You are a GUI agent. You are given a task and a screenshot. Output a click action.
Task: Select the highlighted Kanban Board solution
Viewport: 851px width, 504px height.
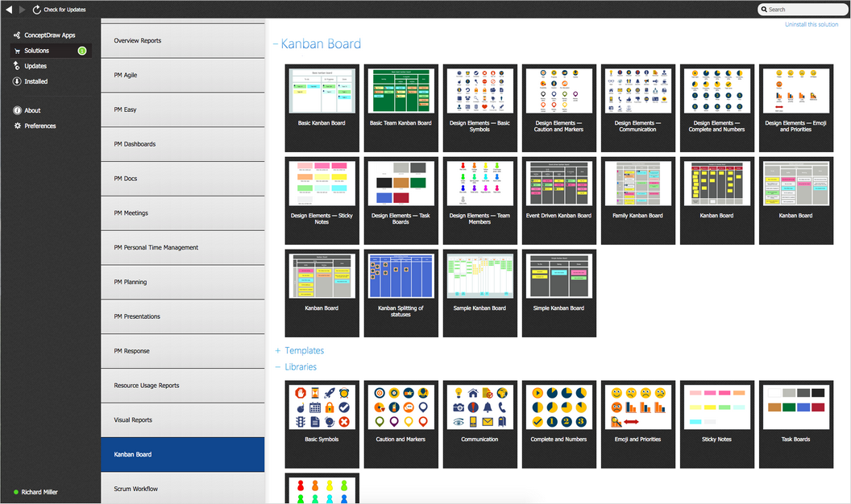point(183,455)
